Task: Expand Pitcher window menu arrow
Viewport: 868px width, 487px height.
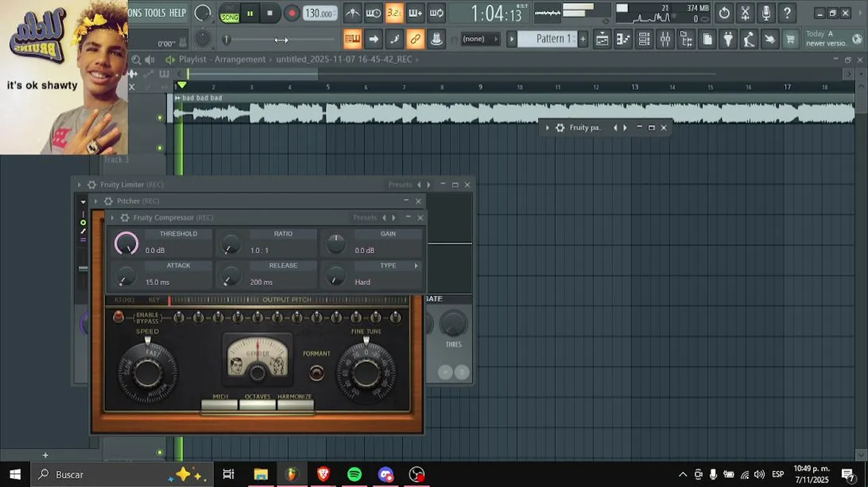Action: click(95, 201)
